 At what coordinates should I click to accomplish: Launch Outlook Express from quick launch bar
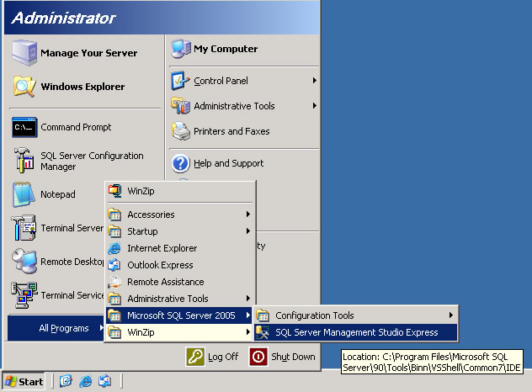click(104, 382)
